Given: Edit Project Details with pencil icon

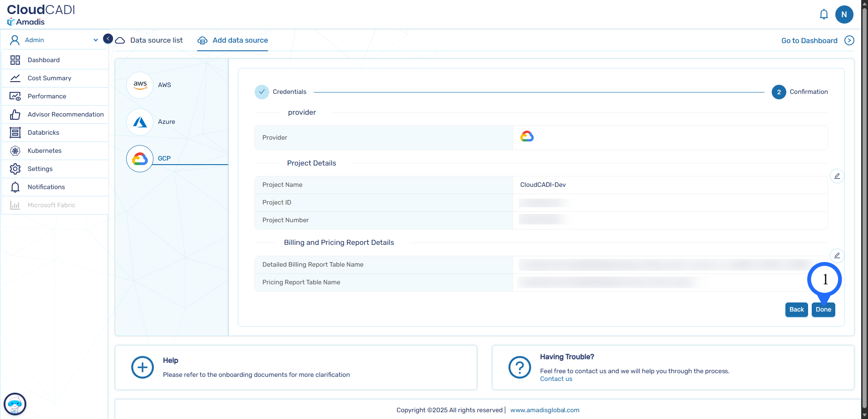Looking at the screenshot, I should (837, 176).
